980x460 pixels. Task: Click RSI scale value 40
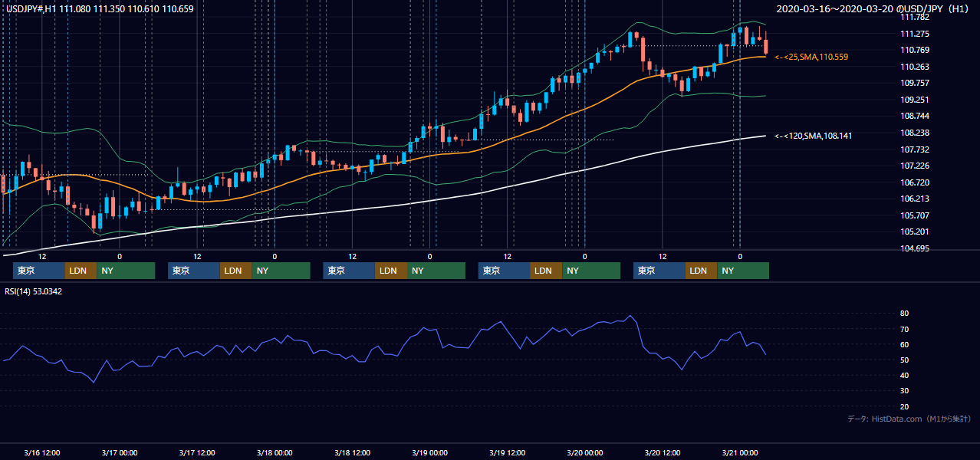904,375
